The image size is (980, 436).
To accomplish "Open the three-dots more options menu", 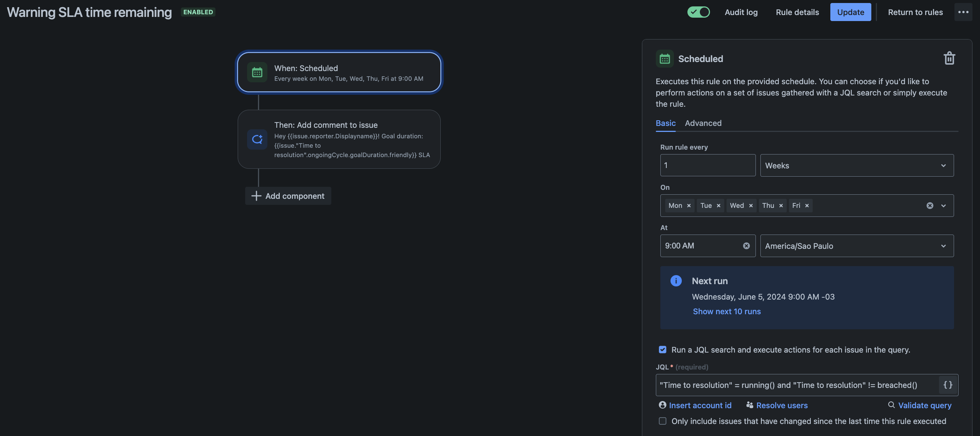I will (963, 12).
